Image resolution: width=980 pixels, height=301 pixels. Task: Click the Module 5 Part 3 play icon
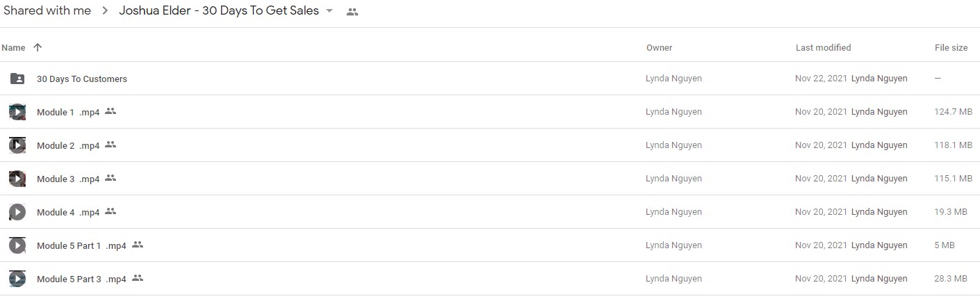(x=17, y=279)
